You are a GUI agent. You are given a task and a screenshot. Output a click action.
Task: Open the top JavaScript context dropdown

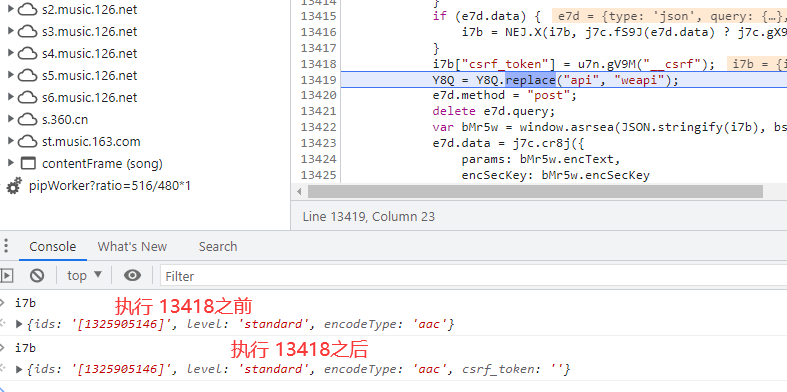coord(84,276)
